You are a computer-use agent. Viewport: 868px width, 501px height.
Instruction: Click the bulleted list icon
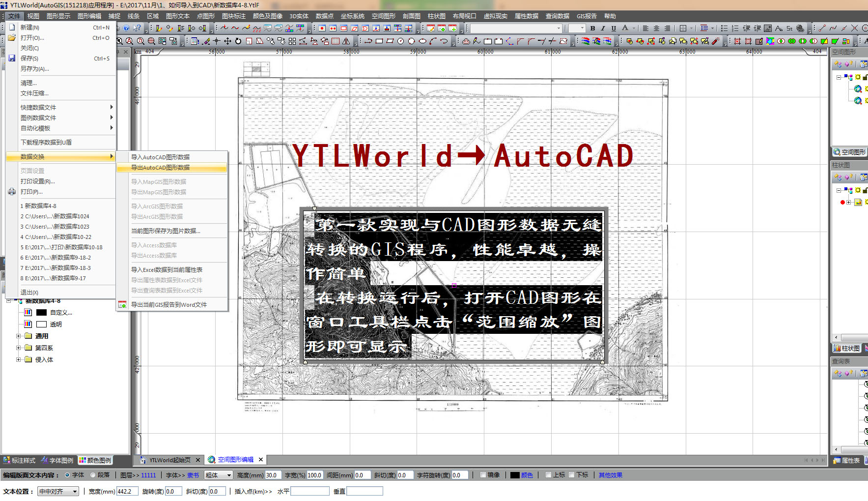coord(724,29)
